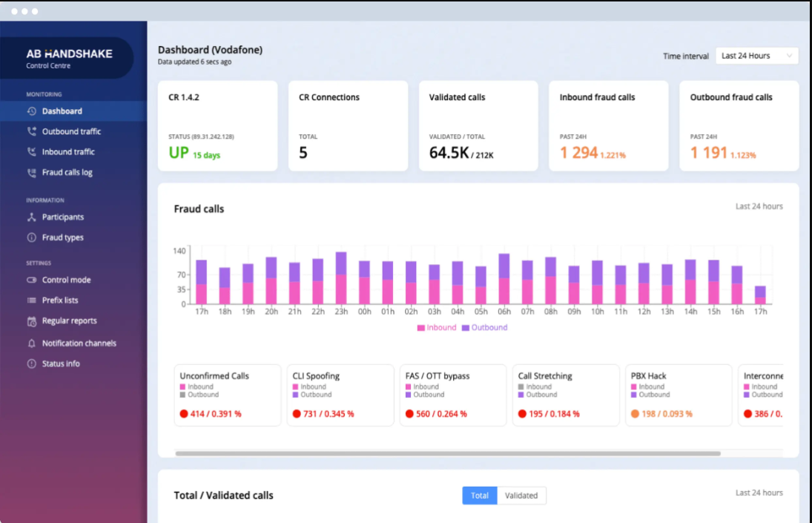Select the Total tab toggle
The height and width of the screenshot is (523, 812).
tap(480, 496)
